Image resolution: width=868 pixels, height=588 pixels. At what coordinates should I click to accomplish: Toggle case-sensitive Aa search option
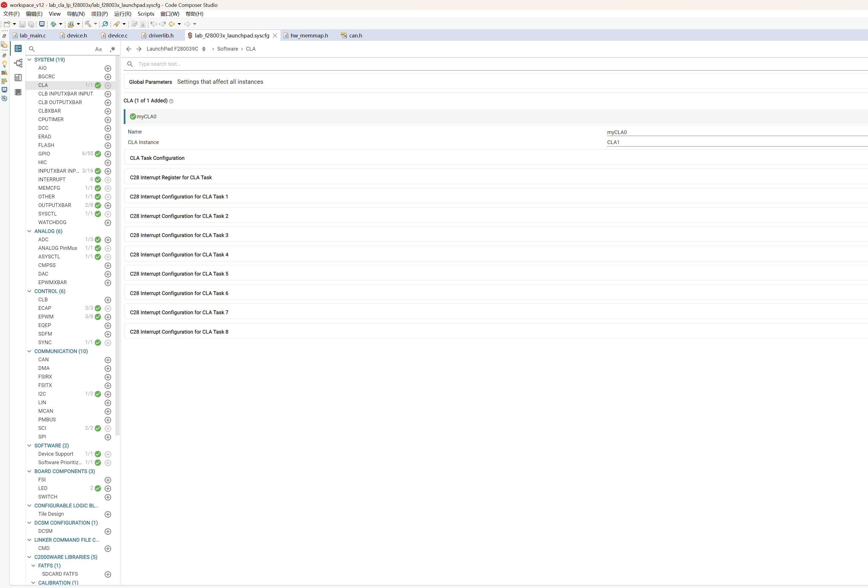coord(98,49)
